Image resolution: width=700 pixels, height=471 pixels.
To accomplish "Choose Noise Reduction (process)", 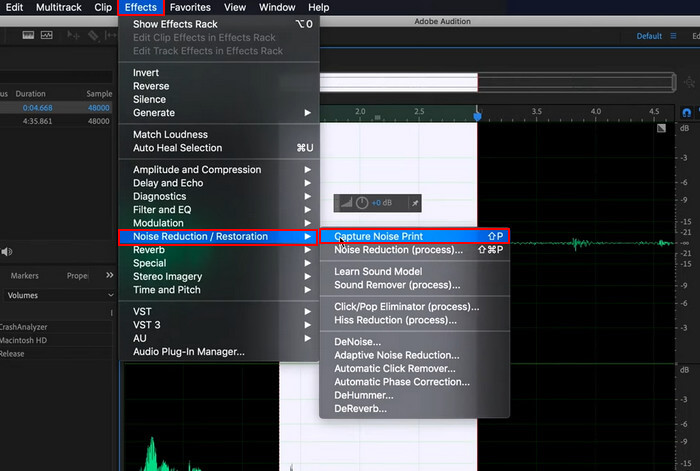I will (415, 250).
